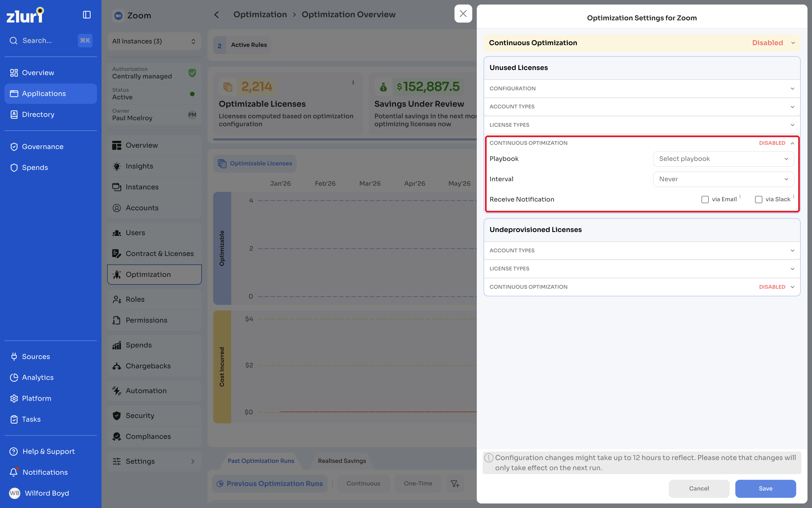Collapse the sidebar using panel toggle icon
The width and height of the screenshot is (812, 508).
click(x=87, y=15)
